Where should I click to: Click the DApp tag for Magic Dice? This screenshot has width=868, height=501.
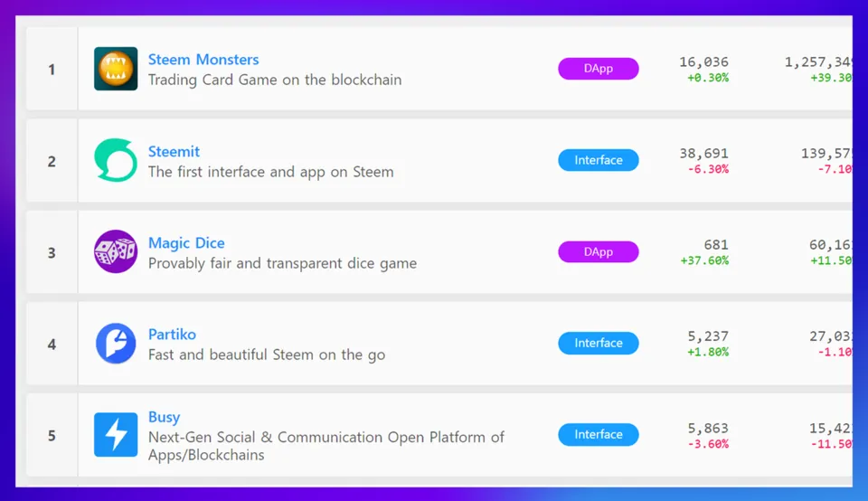[599, 251]
